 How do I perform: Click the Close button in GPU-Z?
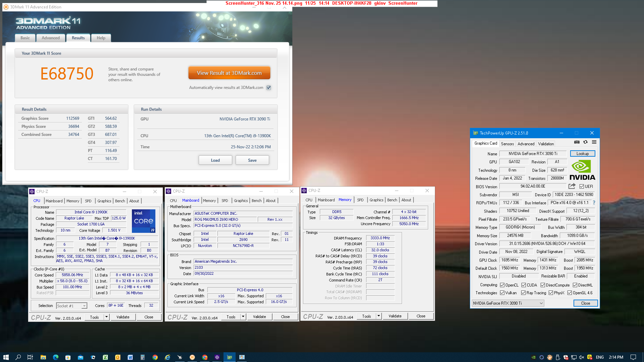pyautogui.click(x=585, y=303)
